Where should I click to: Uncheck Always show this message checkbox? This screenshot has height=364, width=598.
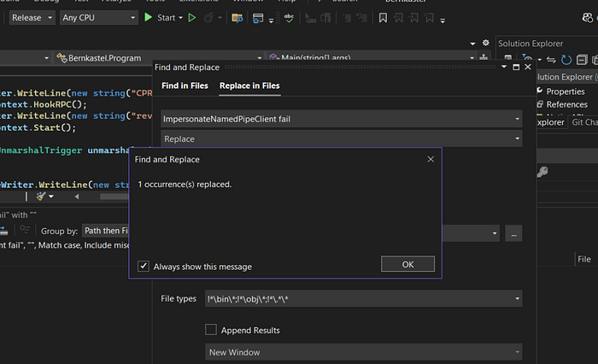coord(144,266)
